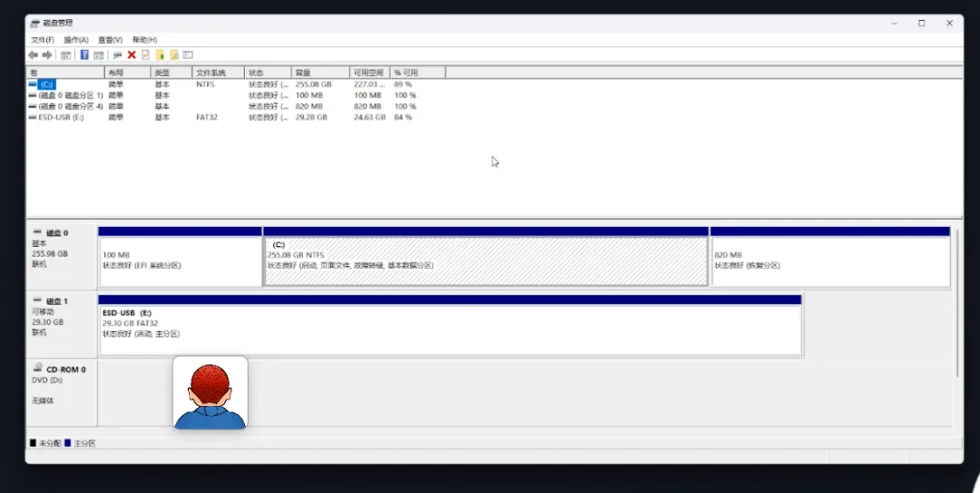This screenshot has height=493, width=980.
Task: Sort by the % 可用 column header
Action: (417, 73)
